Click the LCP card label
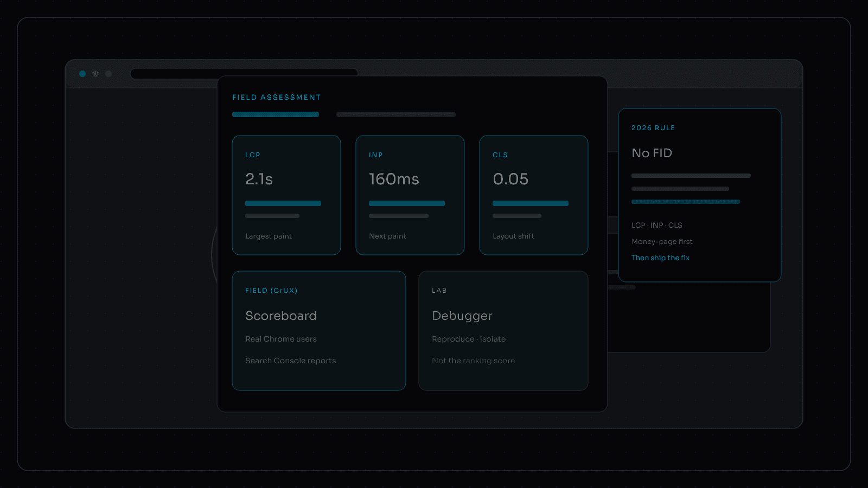 pos(253,155)
